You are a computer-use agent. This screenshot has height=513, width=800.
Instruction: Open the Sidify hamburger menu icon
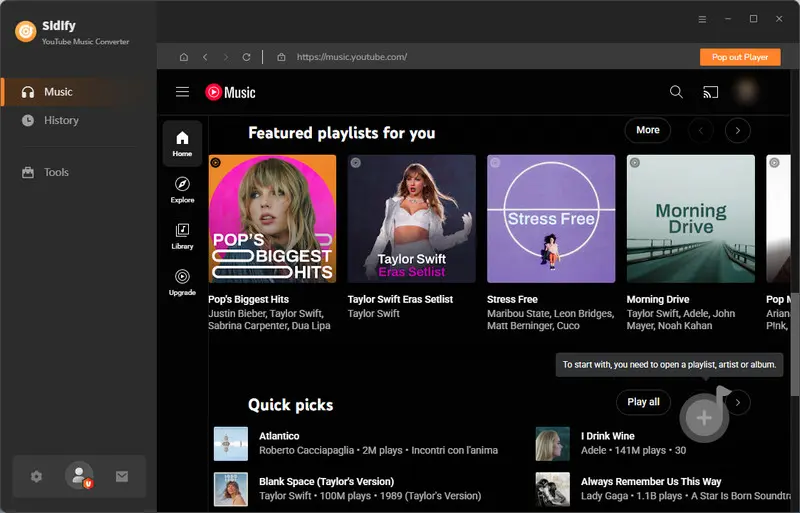[x=702, y=19]
